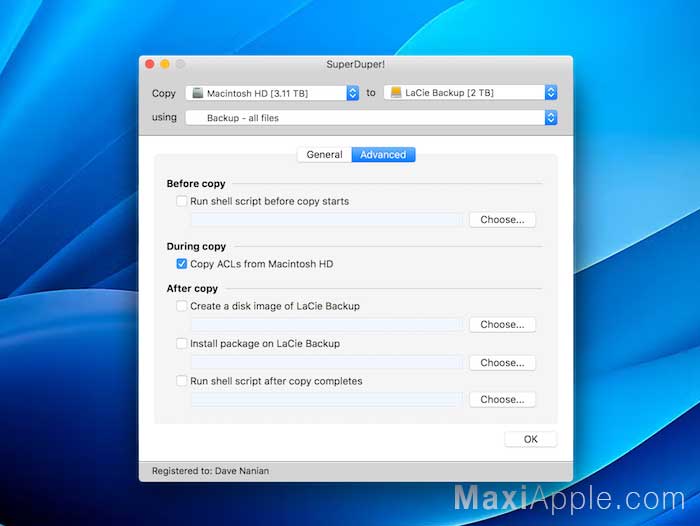Enable Run shell script after copy completes
Viewport: 700px width, 526px height.
coord(182,381)
